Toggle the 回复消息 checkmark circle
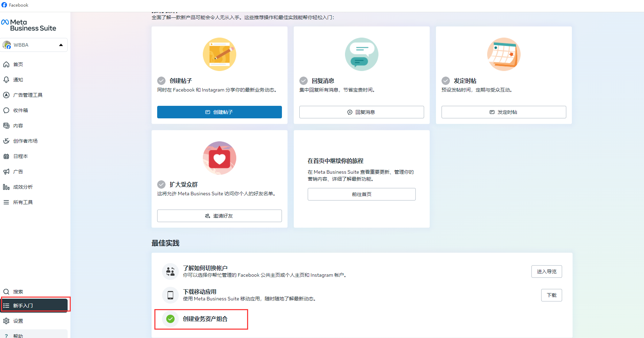This screenshot has width=644, height=338. [304, 81]
